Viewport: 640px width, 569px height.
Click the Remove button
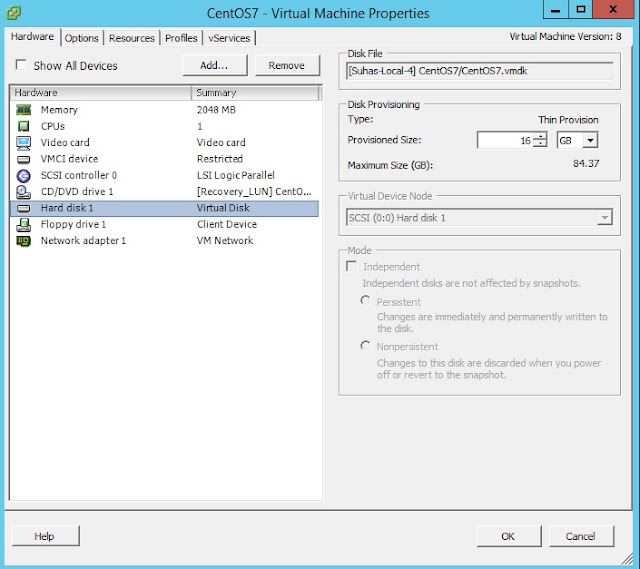point(287,65)
